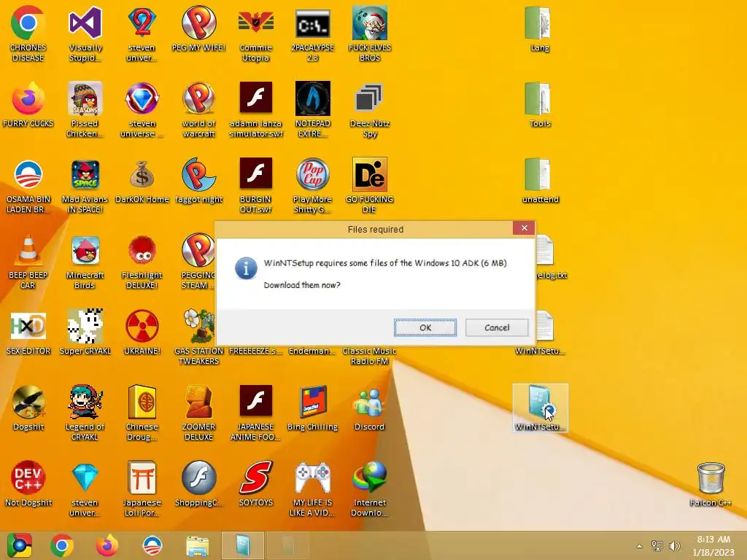Select the DarkOK Home money bag icon
The image size is (747, 560).
pos(142,181)
